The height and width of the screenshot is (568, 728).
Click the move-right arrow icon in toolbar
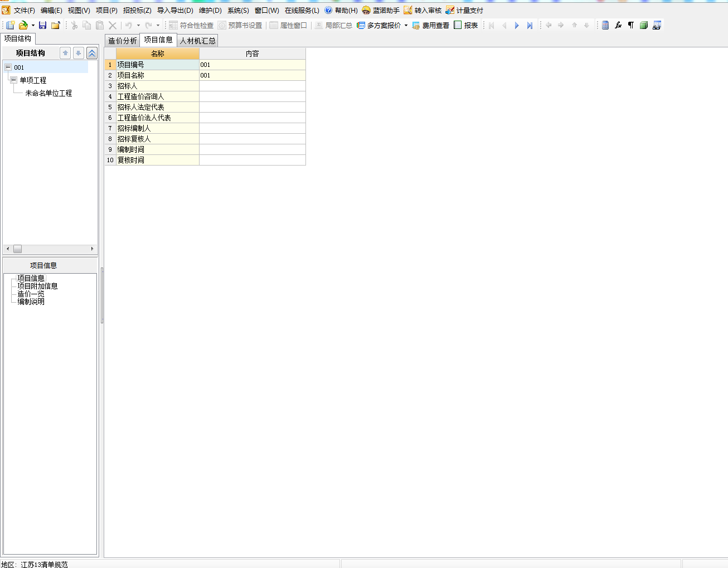point(561,25)
